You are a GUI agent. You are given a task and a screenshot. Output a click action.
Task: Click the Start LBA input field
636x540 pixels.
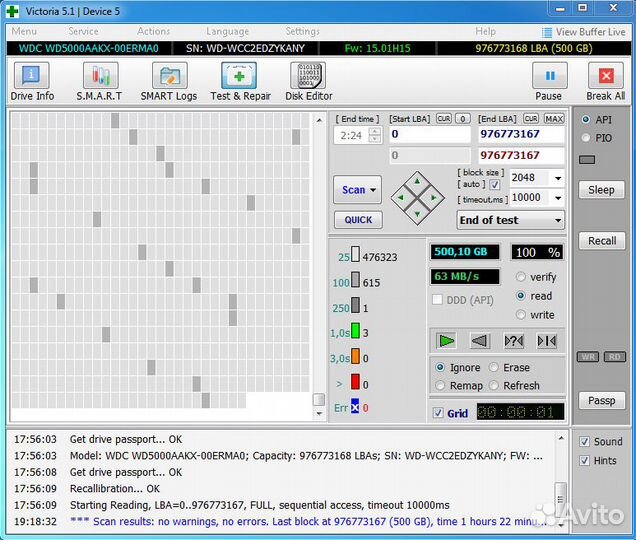point(430,134)
